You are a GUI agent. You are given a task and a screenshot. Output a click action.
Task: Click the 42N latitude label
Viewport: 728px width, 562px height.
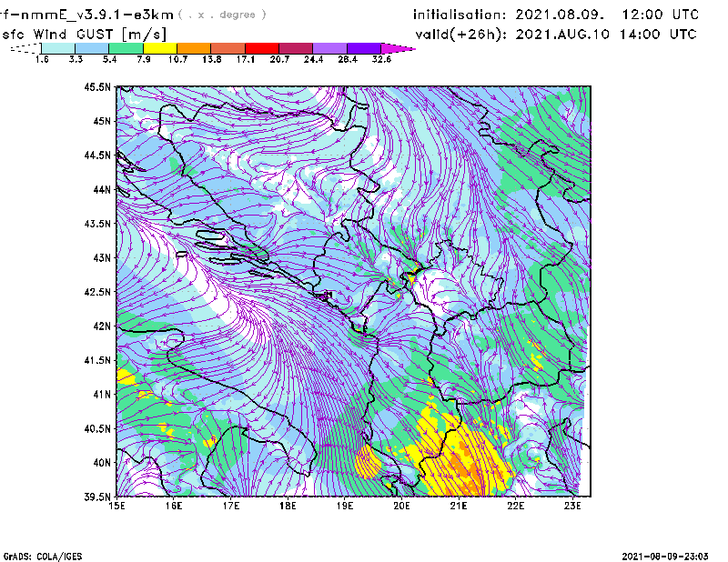point(102,326)
